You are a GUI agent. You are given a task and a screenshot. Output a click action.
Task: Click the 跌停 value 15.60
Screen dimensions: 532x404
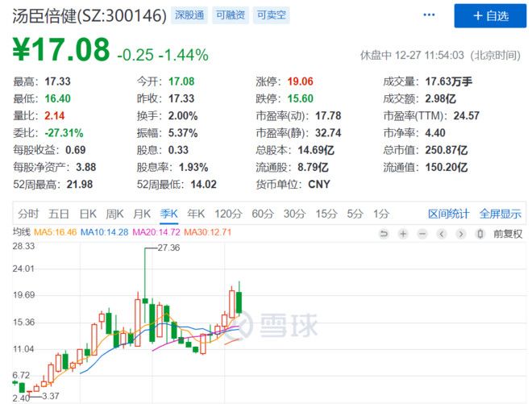pyautogui.click(x=301, y=99)
